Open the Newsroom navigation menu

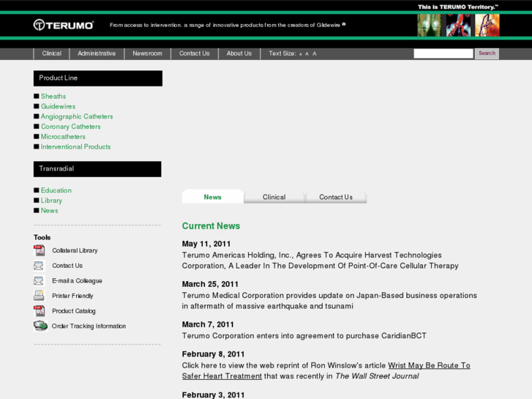click(147, 53)
